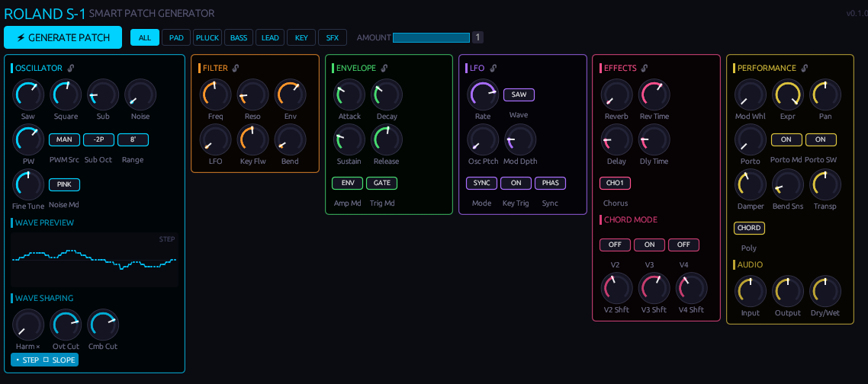Click the Reverb knob
The height and width of the screenshot is (384, 868).
point(617,94)
